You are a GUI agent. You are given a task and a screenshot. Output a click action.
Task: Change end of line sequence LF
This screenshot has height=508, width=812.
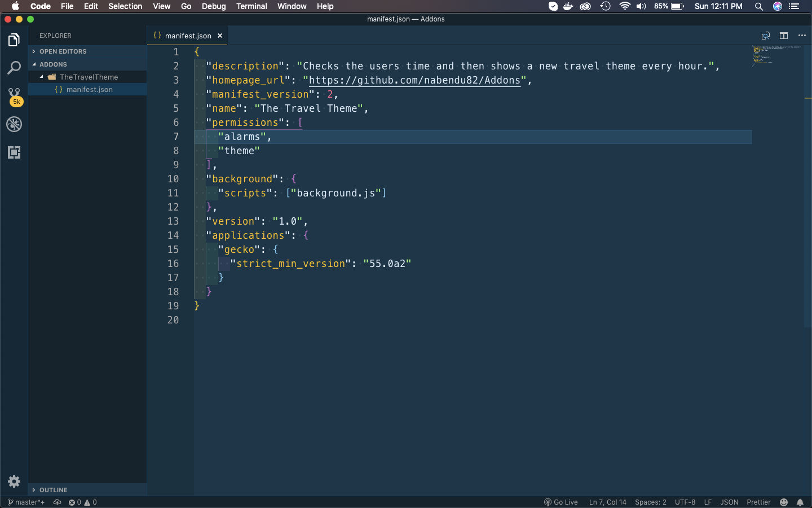(708, 502)
